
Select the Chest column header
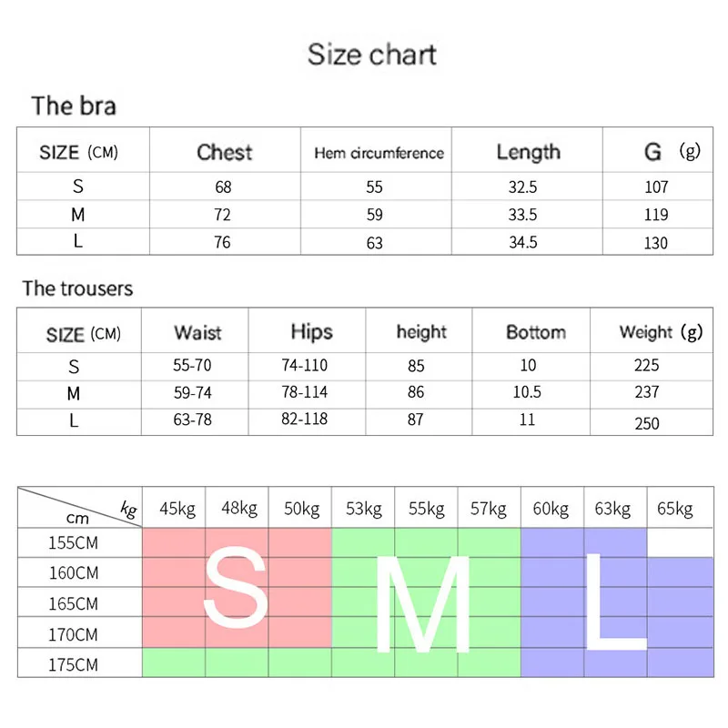224,152
